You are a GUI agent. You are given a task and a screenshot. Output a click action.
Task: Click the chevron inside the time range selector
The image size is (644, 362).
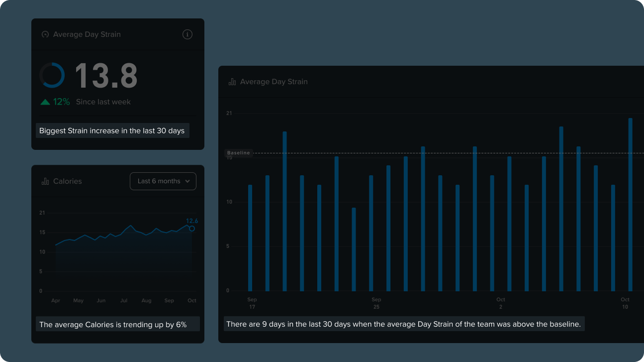pos(188,181)
